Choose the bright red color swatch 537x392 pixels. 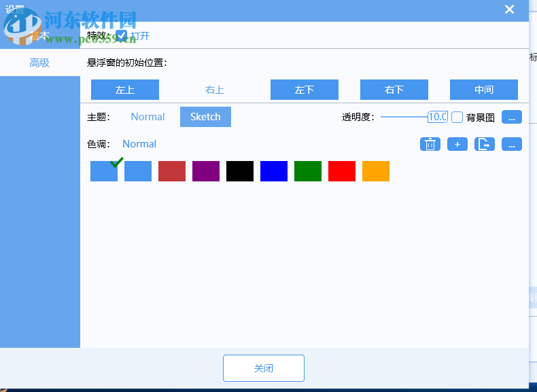click(342, 171)
